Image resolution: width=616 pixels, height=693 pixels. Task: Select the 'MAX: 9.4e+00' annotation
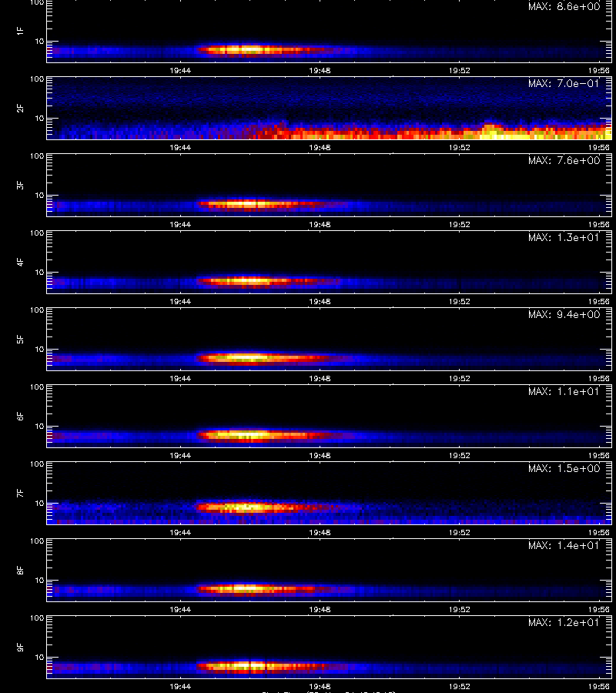[564, 314]
